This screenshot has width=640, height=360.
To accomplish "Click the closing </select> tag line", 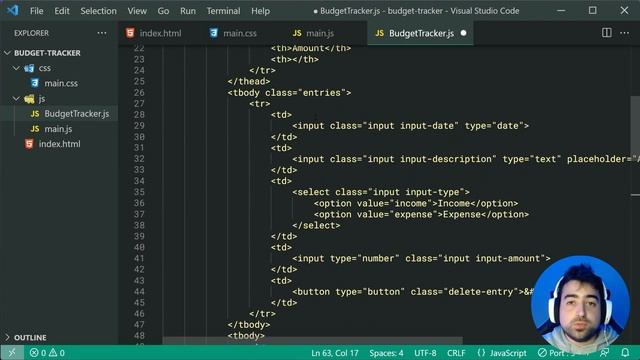I will click(316, 225).
